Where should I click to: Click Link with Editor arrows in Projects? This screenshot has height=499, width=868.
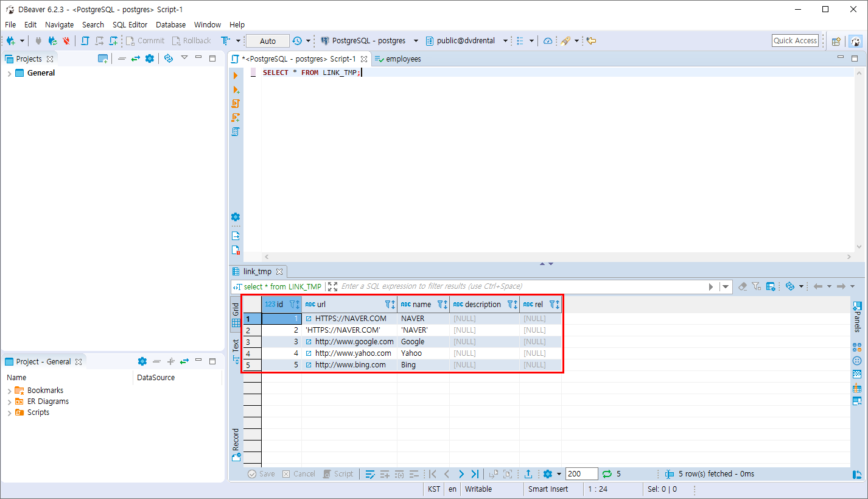pyautogui.click(x=135, y=58)
